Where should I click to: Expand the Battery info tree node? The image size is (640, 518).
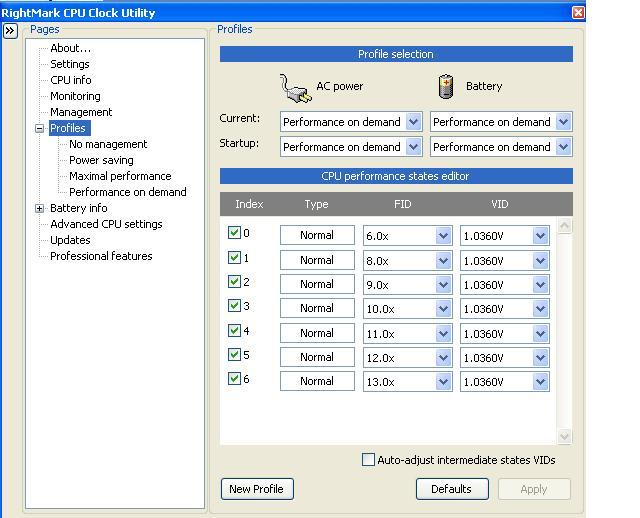[40, 208]
